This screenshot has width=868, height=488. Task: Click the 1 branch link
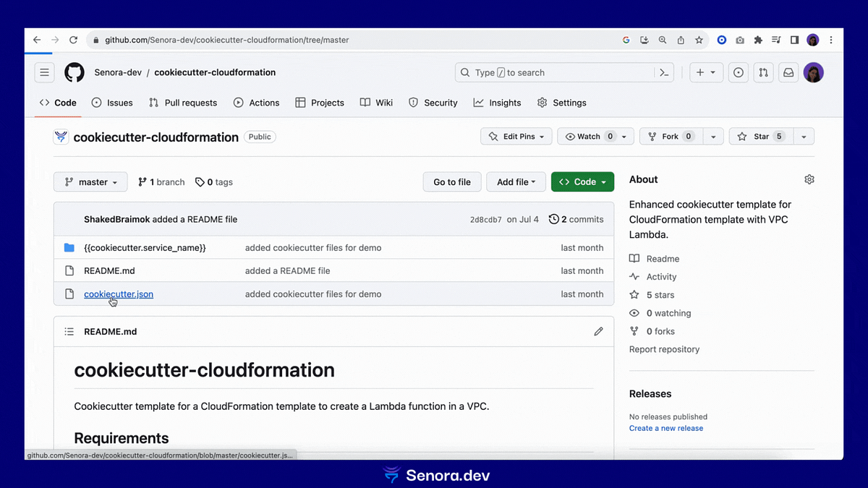161,182
